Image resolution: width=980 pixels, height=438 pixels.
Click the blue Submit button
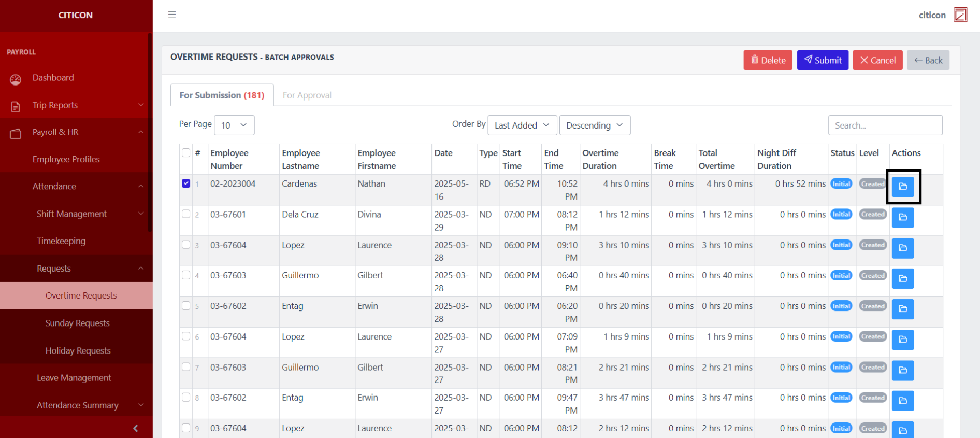822,60
